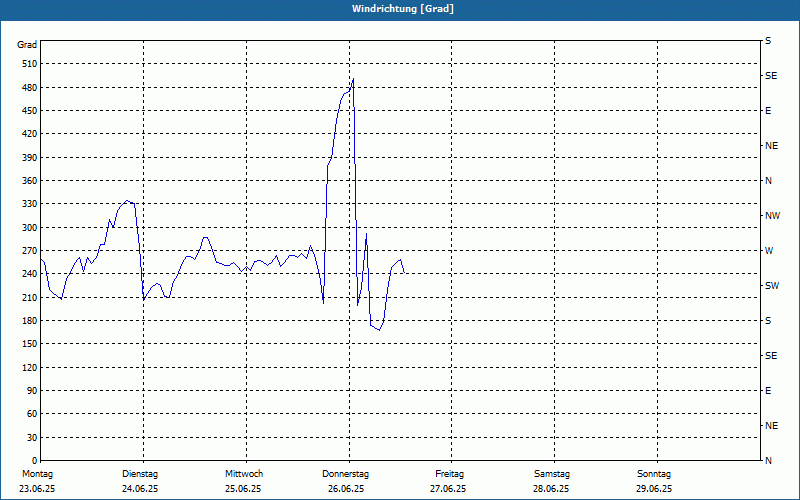Click the '300' y-axis value
Screen dimensions: 800x500
click(30, 228)
